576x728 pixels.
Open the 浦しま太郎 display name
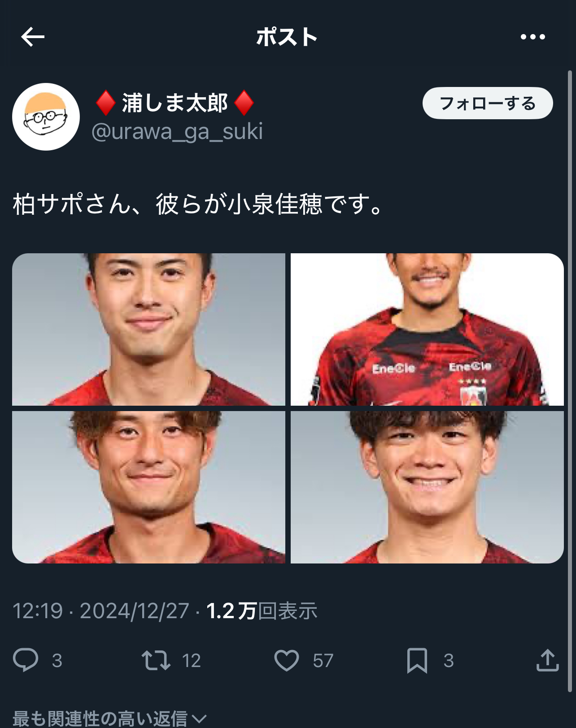(175, 103)
